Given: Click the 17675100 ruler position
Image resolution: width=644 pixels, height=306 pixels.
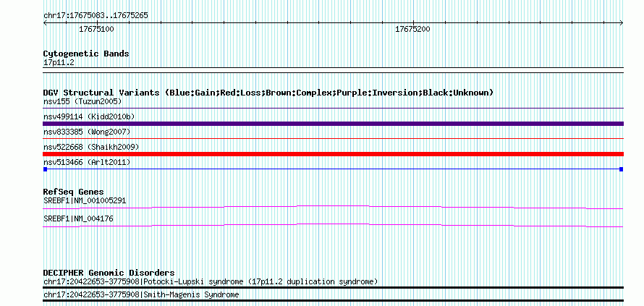Looking at the screenshot, I should coord(96,29).
